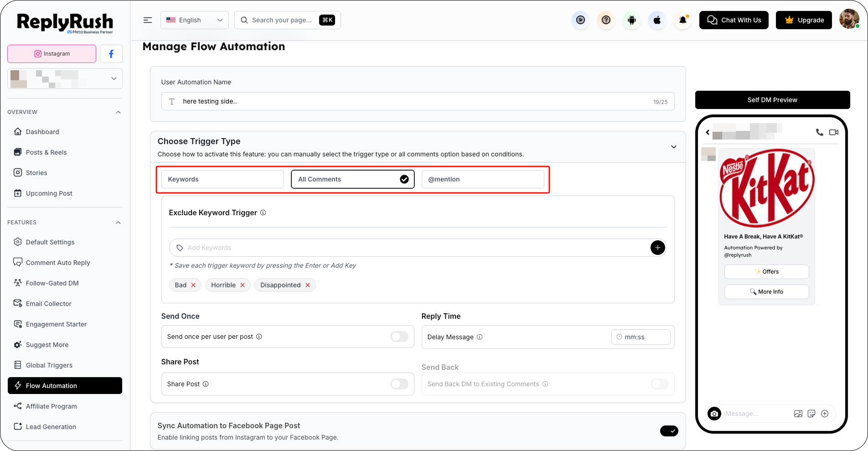Tap the sticker icon in DM preview
The image size is (868, 451).
(811, 414)
